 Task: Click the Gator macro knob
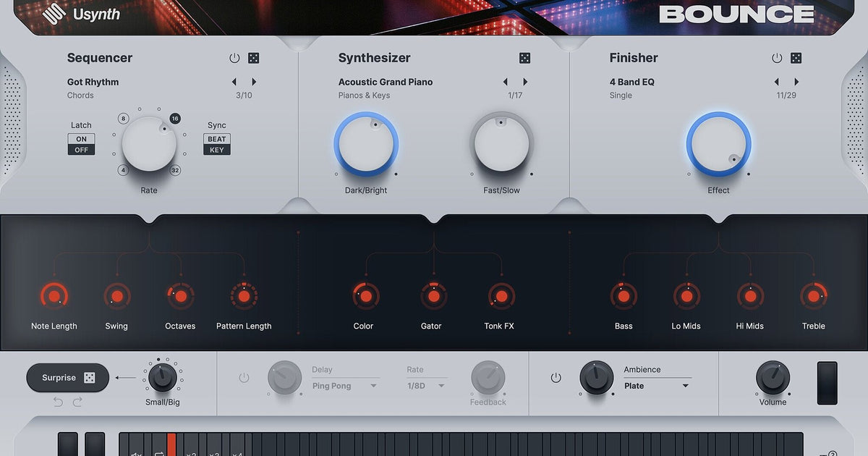point(433,296)
